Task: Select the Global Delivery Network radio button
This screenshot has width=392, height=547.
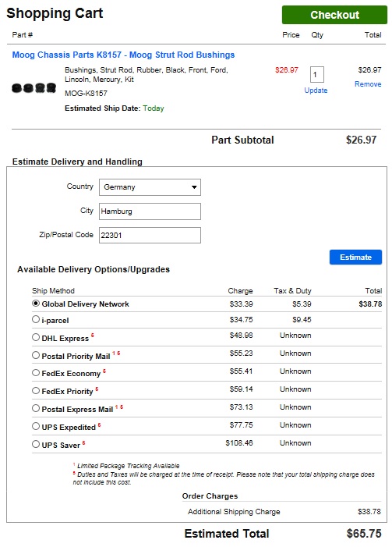Action: pyautogui.click(x=36, y=304)
